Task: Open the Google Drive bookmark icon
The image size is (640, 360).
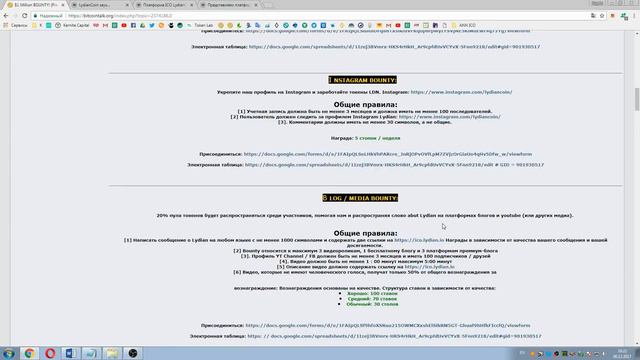Action: 142,25
